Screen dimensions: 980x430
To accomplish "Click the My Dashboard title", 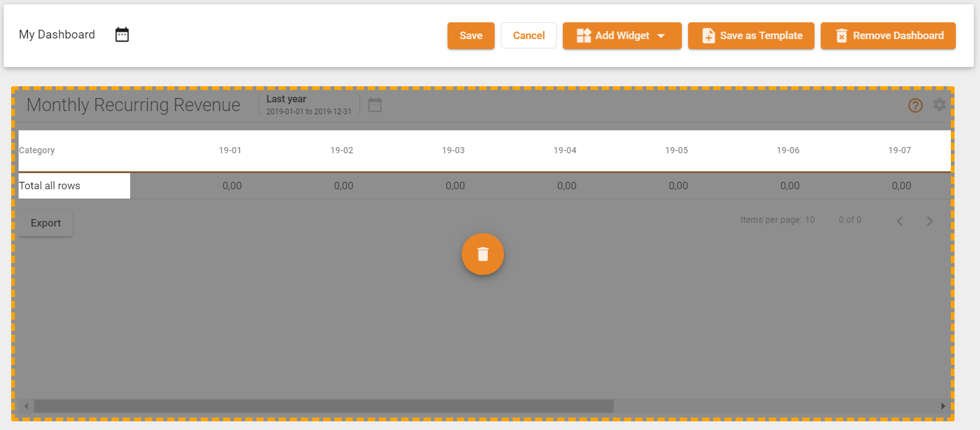I will 57,35.
